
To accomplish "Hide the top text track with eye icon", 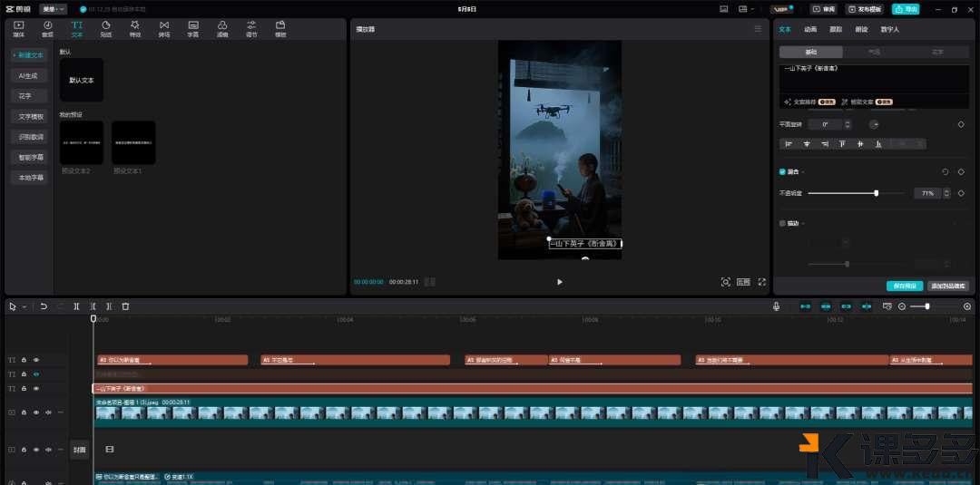I will [36, 360].
